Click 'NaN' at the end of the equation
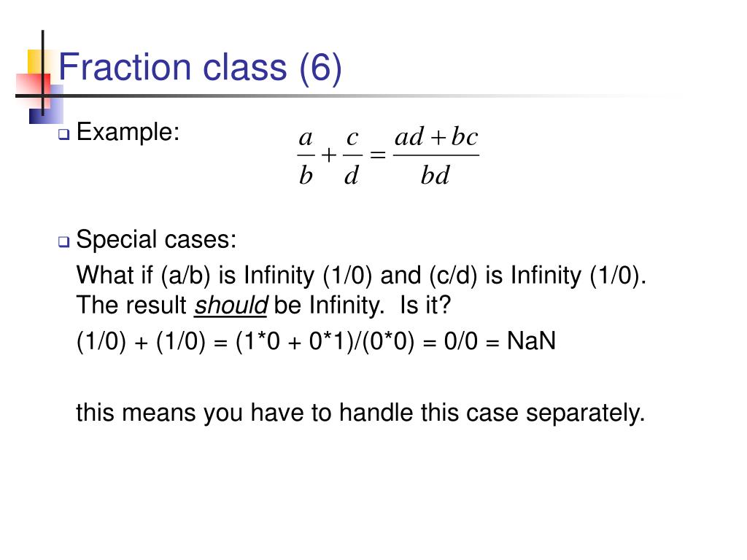747x560 pixels. [x=531, y=341]
